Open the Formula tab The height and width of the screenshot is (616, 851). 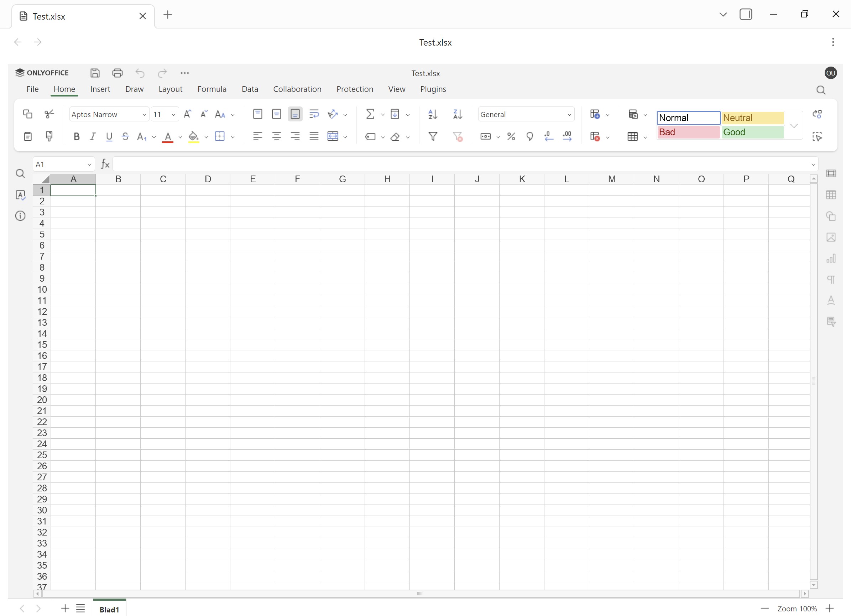coord(212,89)
